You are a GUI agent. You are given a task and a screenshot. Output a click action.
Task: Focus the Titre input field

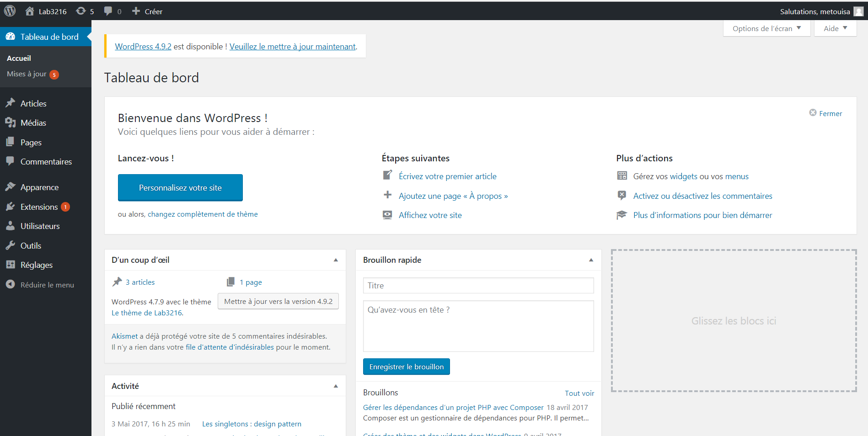(478, 286)
